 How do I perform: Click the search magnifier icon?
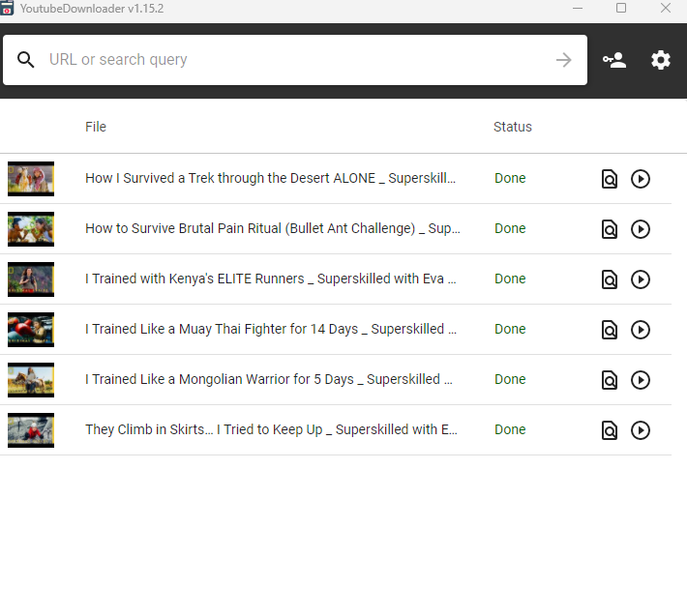pyautogui.click(x=25, y=60)
